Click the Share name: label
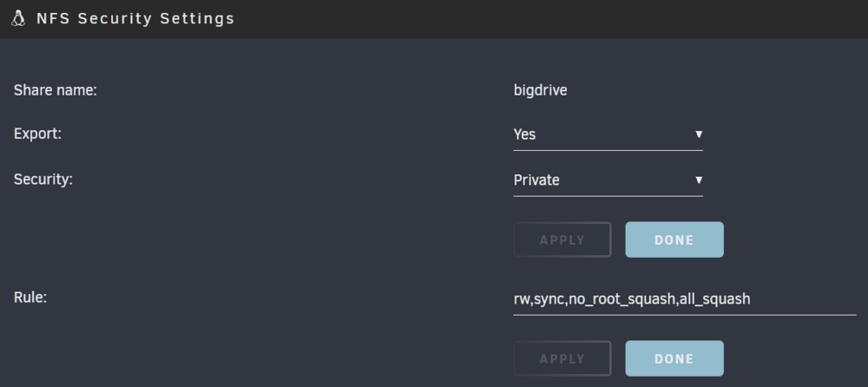868x387 pixels. coord(56,89)
